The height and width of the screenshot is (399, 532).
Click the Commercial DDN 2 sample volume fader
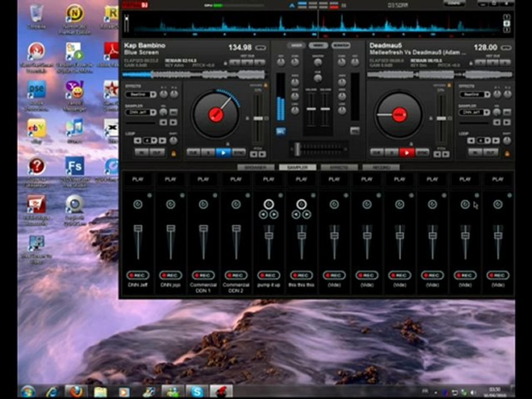(236, 229)
